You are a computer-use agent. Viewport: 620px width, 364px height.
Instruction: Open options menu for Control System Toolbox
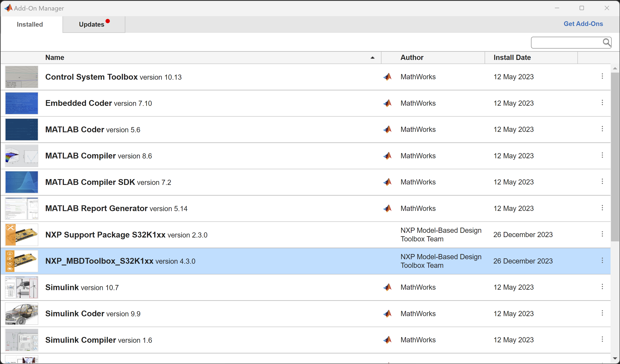pyautogui.click(x=602, y=76)
